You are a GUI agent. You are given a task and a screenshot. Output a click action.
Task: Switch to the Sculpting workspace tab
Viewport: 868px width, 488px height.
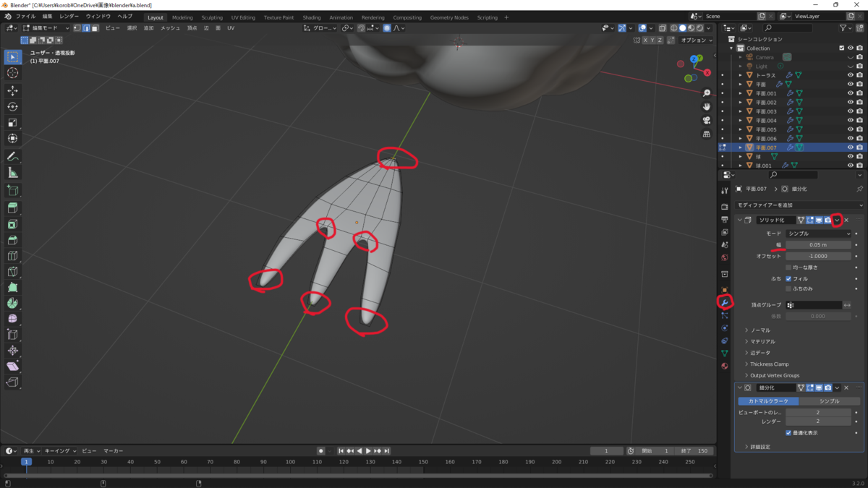coord(212,17)
